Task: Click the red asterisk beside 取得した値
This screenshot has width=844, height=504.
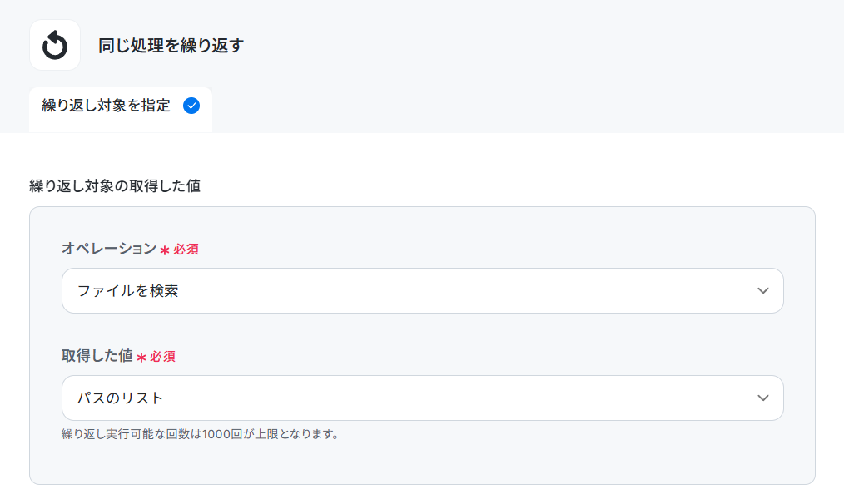Action: tap(141, 358)
